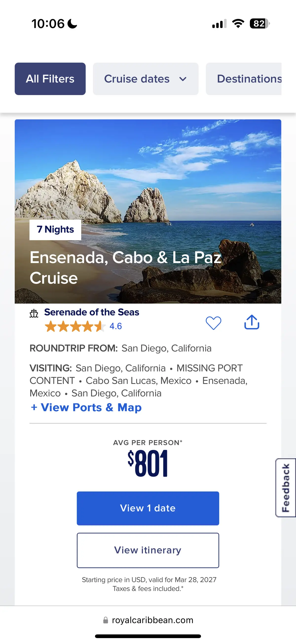Tap the padlock icon in address bar
The image size is (296, 644).
coord(106,620)
